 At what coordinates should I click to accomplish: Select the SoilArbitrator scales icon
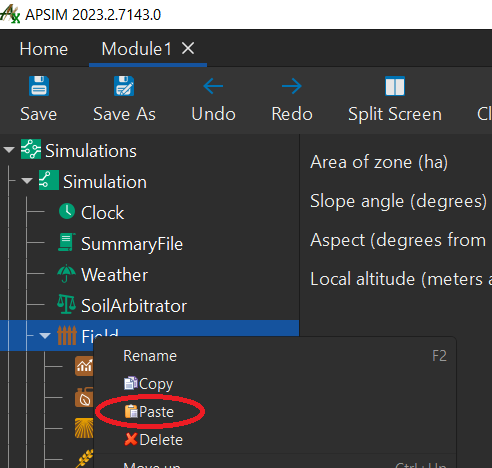[x=67, y=304]
